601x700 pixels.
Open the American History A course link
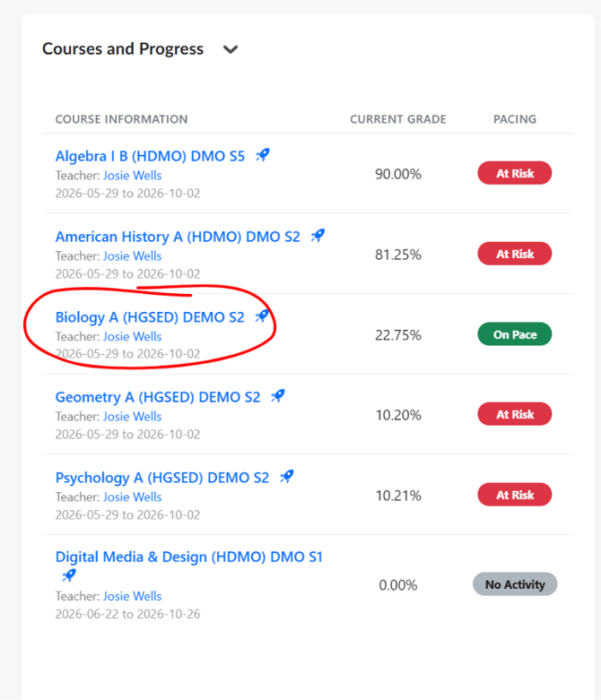click(x=178, y=237)
